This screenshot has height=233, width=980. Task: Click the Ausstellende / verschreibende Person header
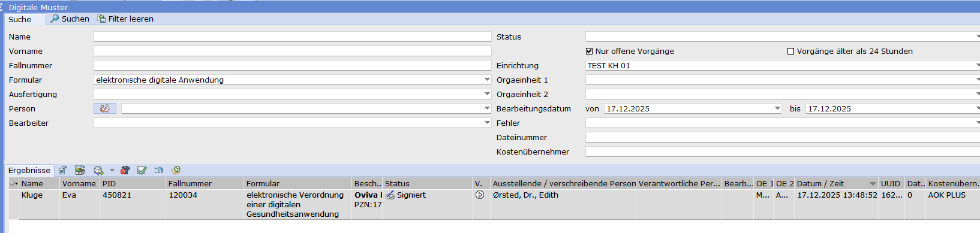coord(563,184)
